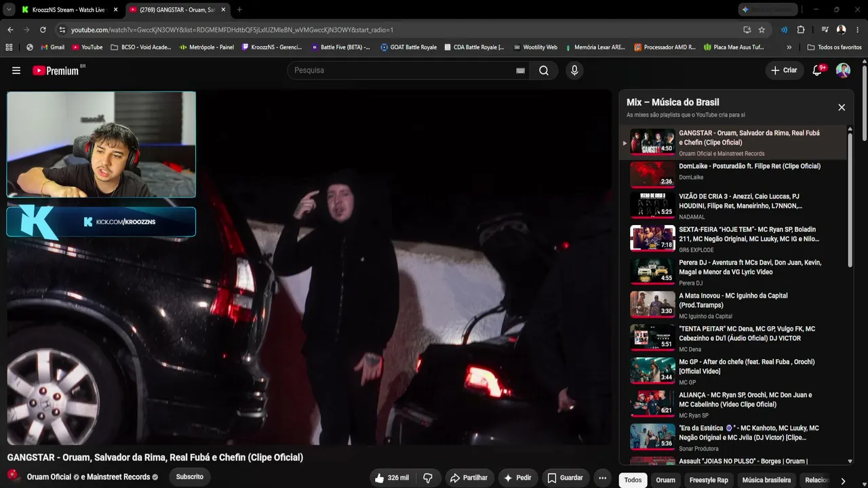Open the Processador AMD bookmark

point(665,47)
